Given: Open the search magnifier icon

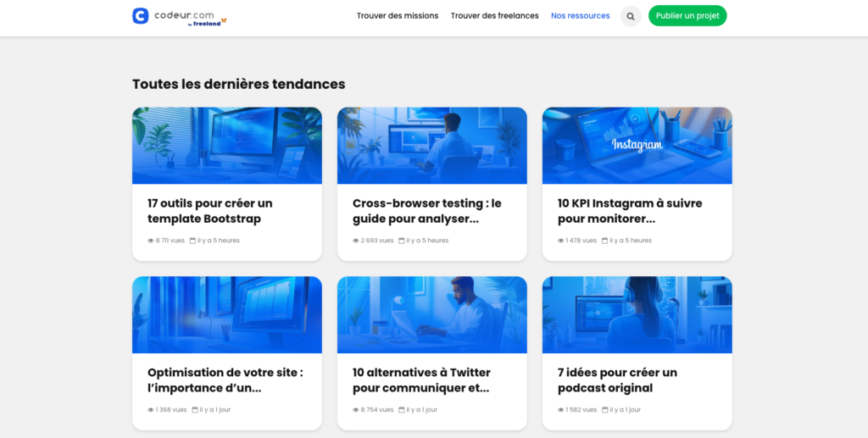Looking at the screenshot, I should tap(630, 16).
